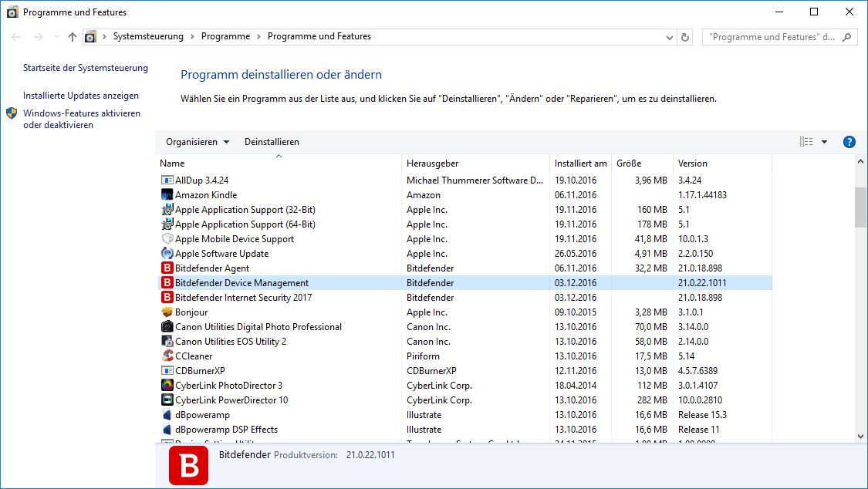Navigate to Systemsteuerung in the breadcrumb
The width and height of the screenshot is (868, 489).
(148, 36)
